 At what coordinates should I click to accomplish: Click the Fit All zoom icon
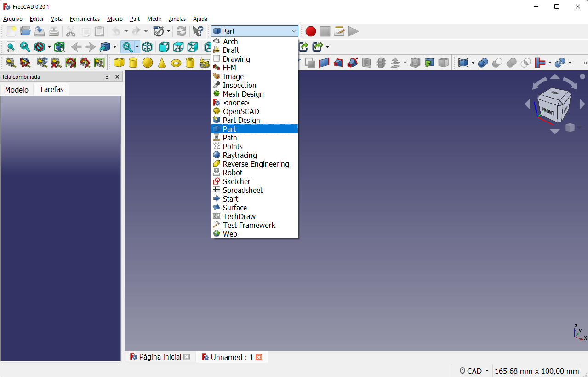[11, 47]
